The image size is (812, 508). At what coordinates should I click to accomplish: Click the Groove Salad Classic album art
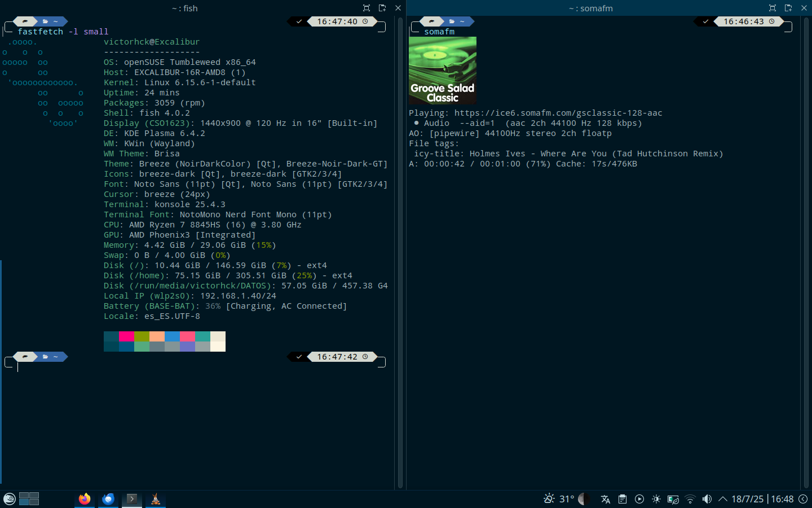[443, 71]
